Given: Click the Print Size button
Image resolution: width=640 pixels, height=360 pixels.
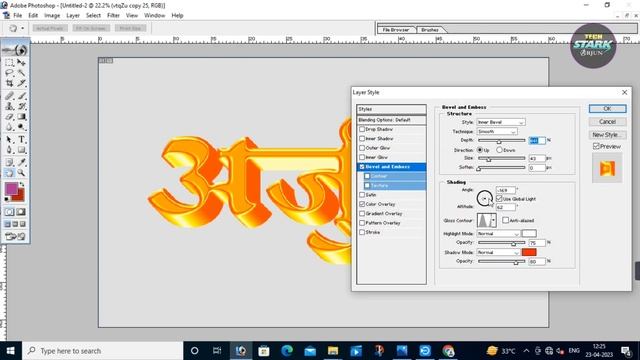Looking at the screenshot, I should coord(130,28).
